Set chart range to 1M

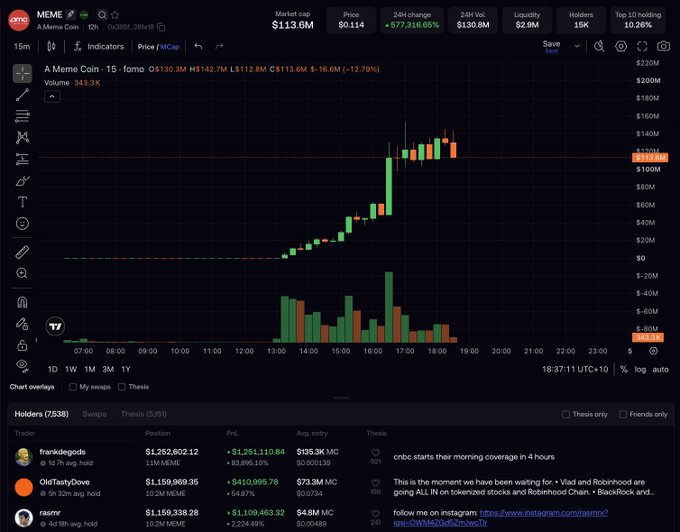(90, 369)
